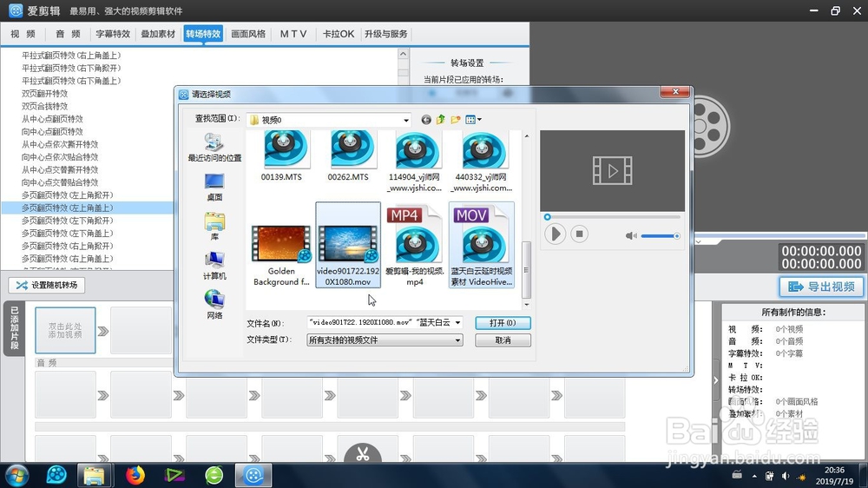Select 爱剪辑-我的视频.mp4 file

415,245
